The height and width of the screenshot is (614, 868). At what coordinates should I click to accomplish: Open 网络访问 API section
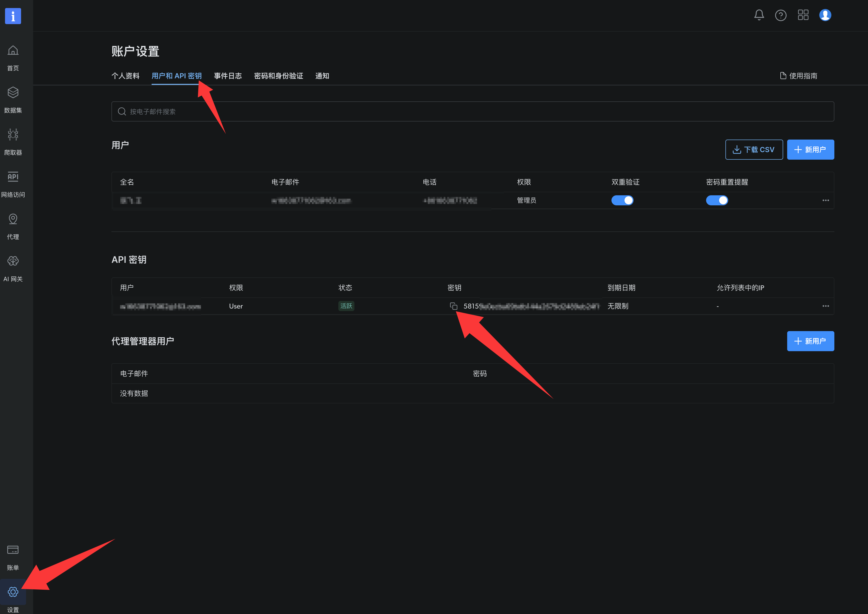coord(13,185)
